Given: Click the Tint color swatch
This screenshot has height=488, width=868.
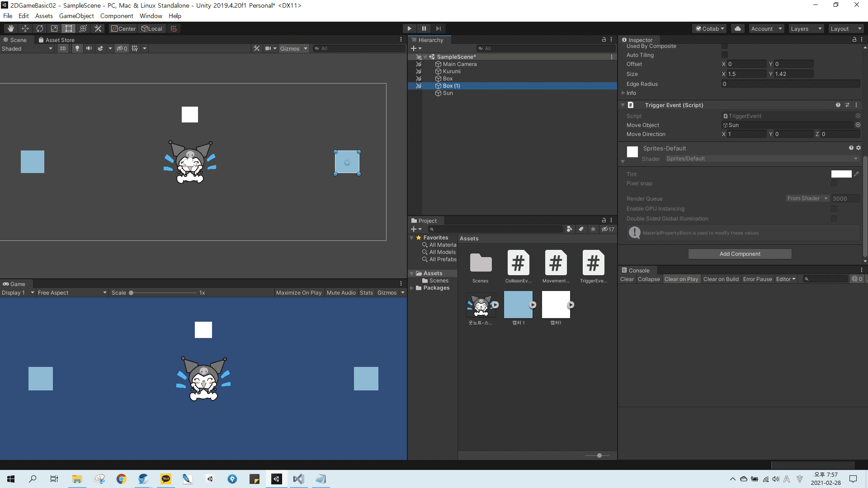Looking at the screenshot, I should coord(841,174).
